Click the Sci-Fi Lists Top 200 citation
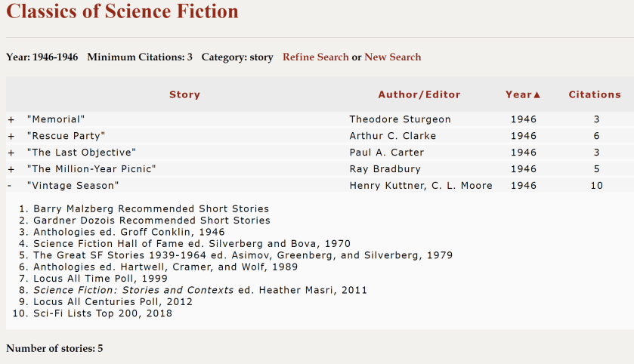Screen dimensions: 634x364 coord(103,313)
